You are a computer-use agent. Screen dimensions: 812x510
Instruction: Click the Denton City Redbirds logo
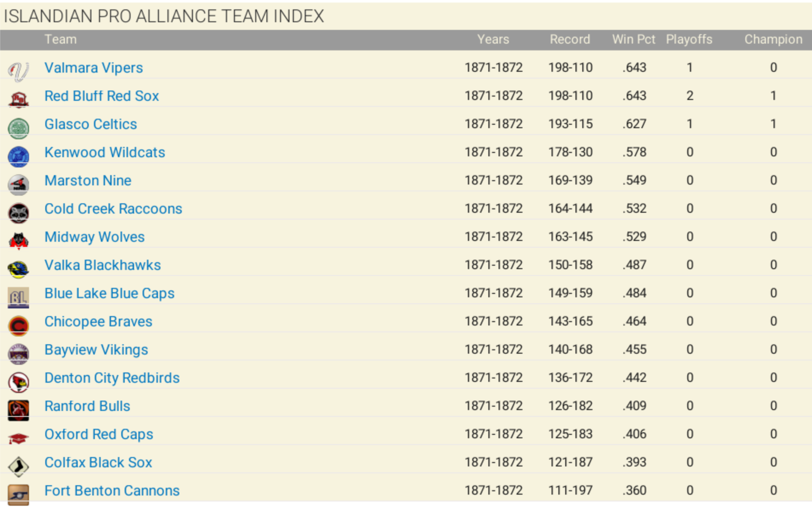point(18,381)
